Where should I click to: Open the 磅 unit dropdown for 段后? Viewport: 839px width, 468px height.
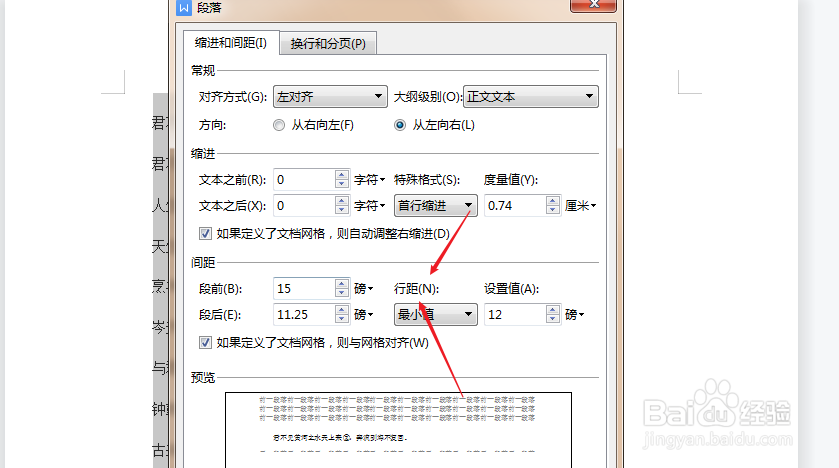click(x=363, y=314)
